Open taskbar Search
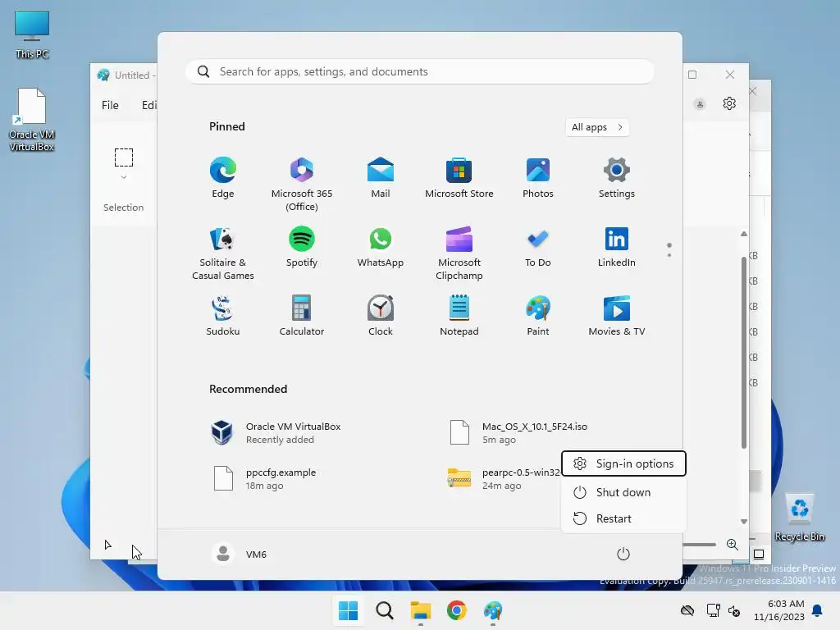Image resolution: width=840 pixels, height=630 pixels. (x=384, y=610)
